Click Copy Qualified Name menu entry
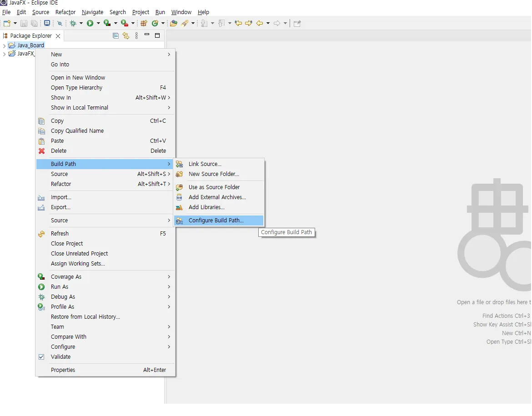Image resolution: width=532 pixels, height=416 pixels. pos(106,130)
